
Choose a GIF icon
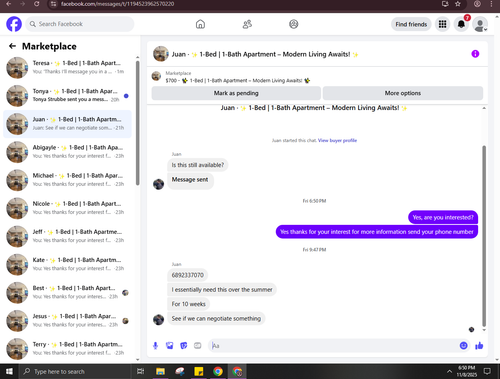pos(198,346)
